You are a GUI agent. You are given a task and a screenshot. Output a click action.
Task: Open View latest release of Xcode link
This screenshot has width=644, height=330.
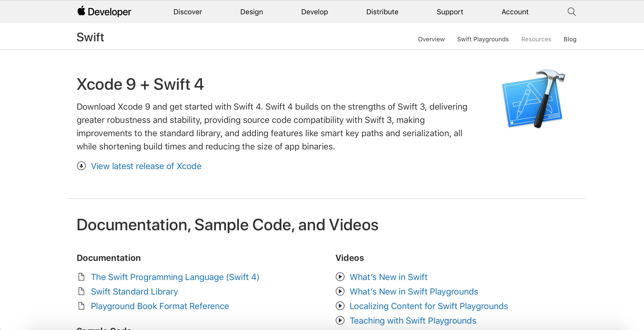coord(146,166)
